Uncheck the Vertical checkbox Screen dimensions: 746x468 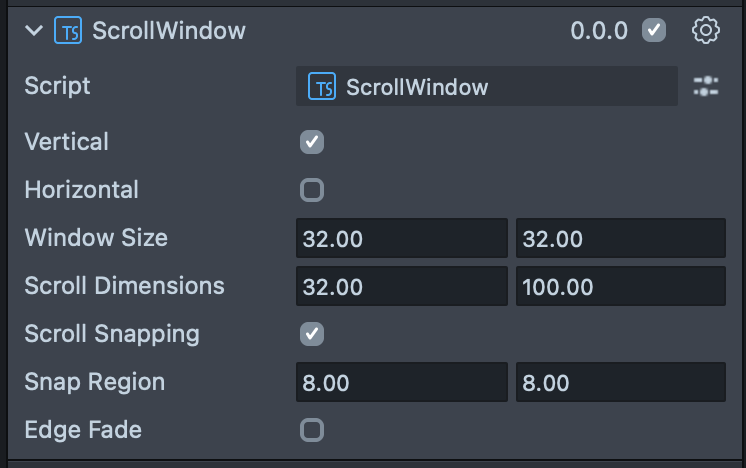point(312,142)
